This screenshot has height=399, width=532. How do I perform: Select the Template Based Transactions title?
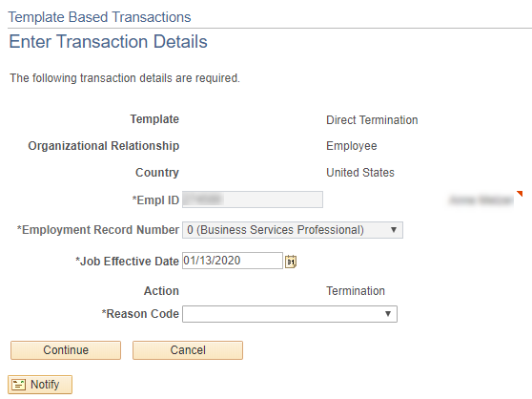click(99, 17)
